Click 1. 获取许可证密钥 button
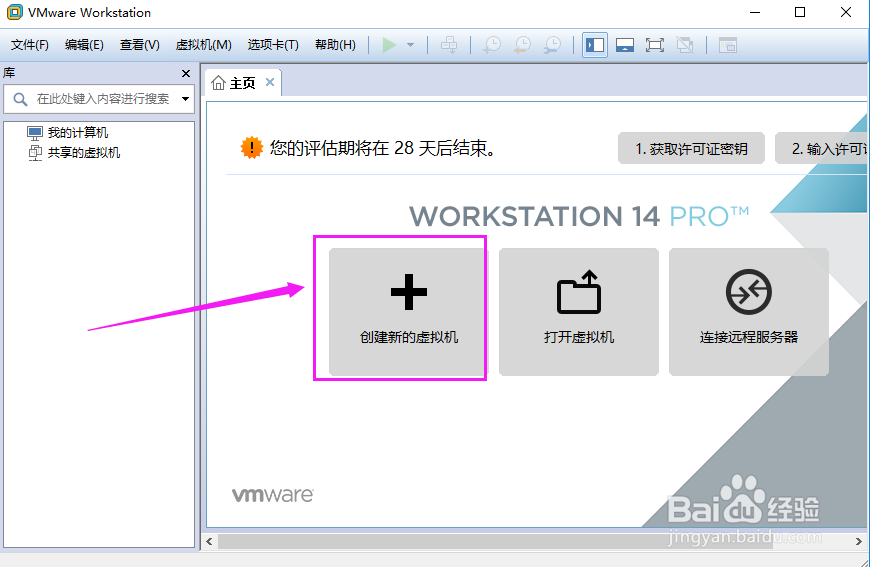 pos(691,149)
